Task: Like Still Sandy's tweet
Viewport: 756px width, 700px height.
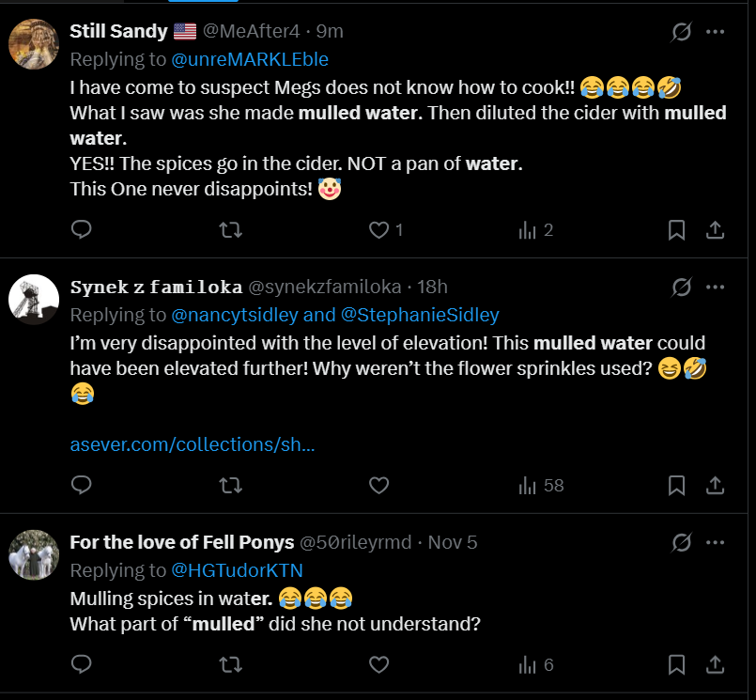Action: 378,229
